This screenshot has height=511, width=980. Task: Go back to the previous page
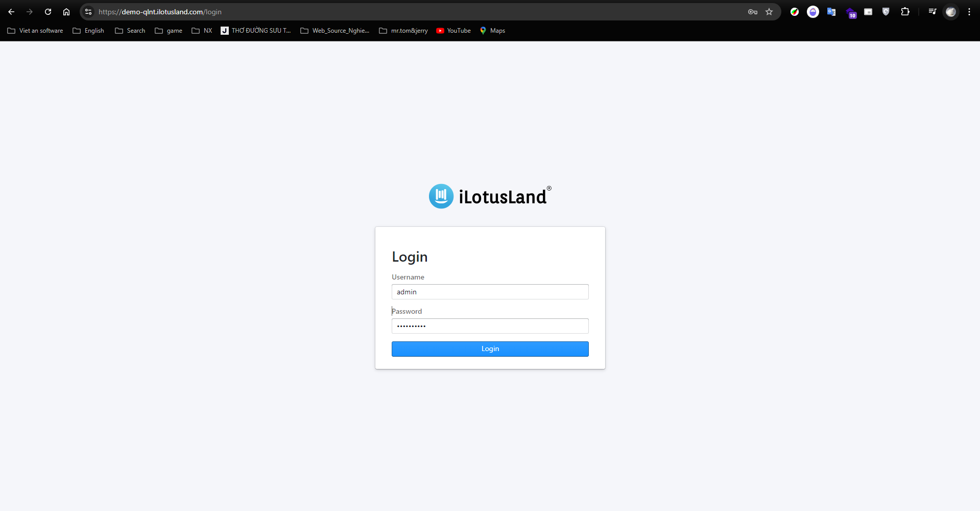click(11, 12)
